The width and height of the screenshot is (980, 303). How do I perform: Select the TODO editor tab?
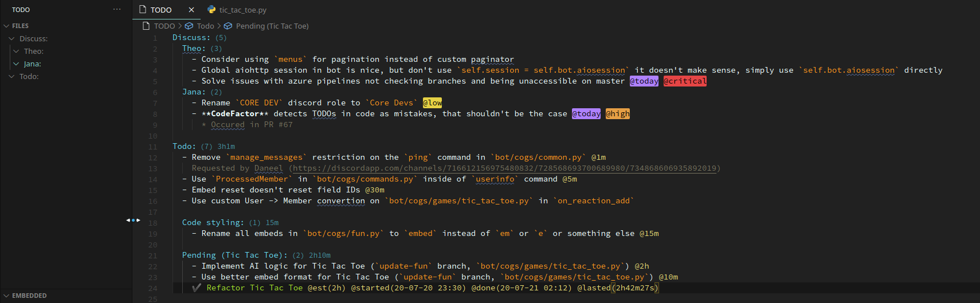[161, 10]
